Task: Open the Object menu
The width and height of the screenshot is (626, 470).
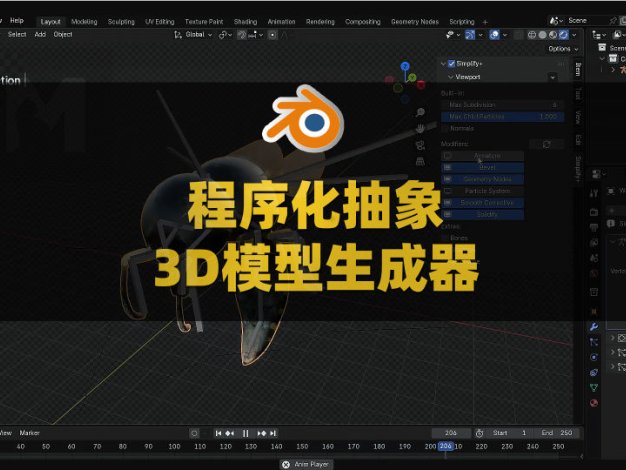Action: 63,35
